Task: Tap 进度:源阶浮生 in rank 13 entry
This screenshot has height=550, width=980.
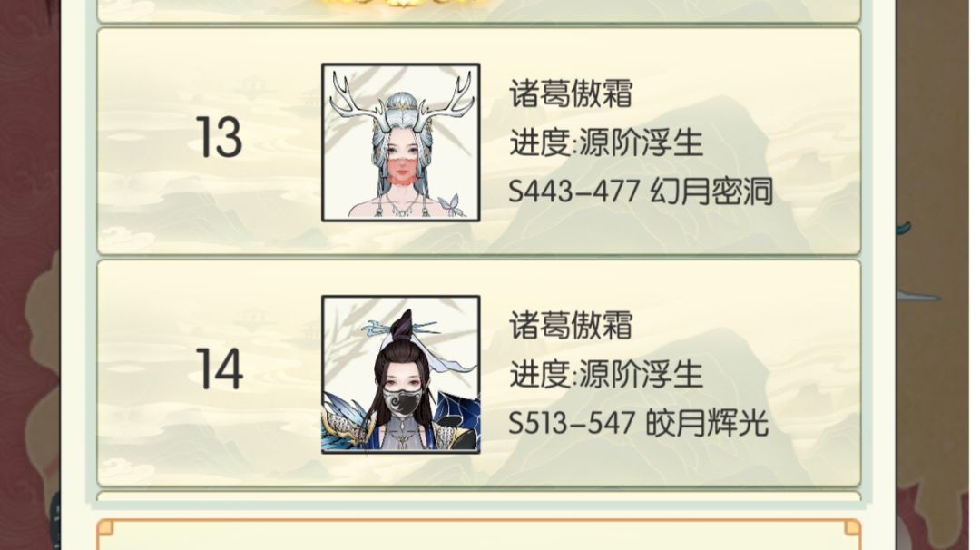Action: click(x=606, y=142)
